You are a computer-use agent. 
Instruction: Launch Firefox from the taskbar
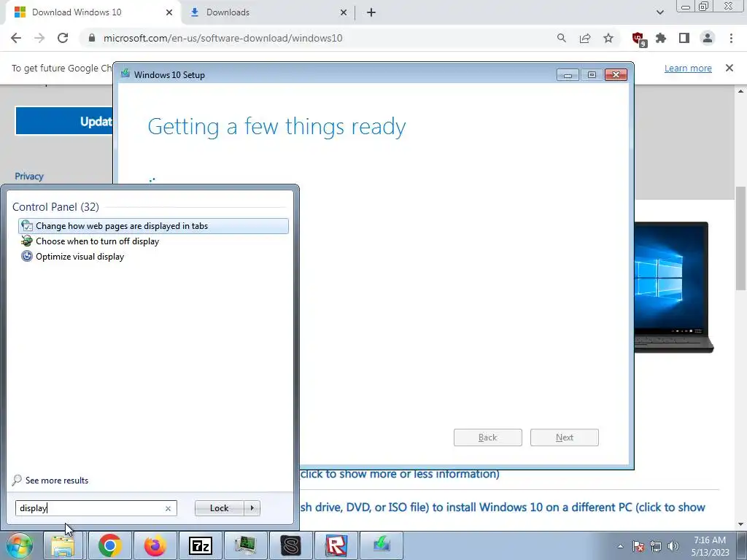point(155,545)
